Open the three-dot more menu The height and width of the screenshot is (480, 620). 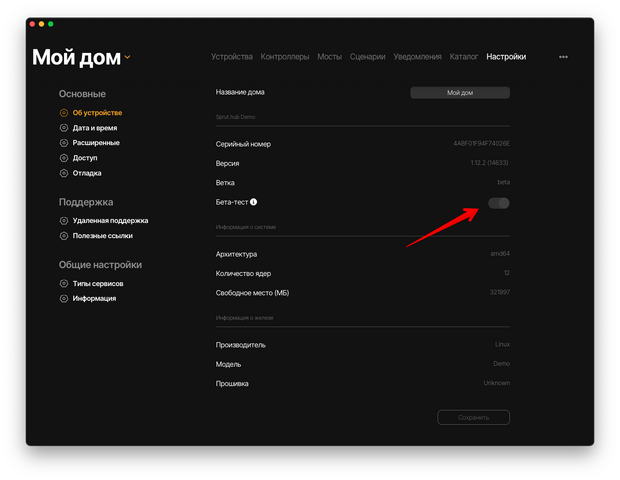pyautogui.click(x=563, y=57)
